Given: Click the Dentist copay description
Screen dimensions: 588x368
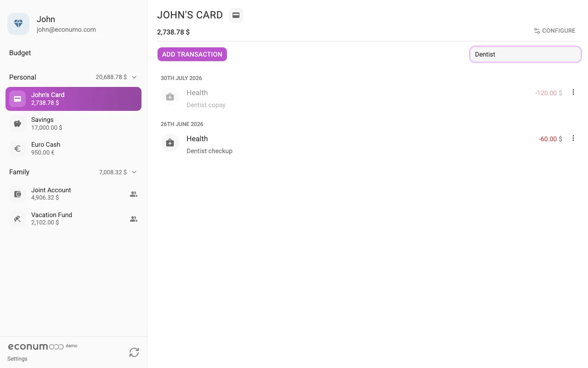Looking at the screenshot, I should 206,105.
